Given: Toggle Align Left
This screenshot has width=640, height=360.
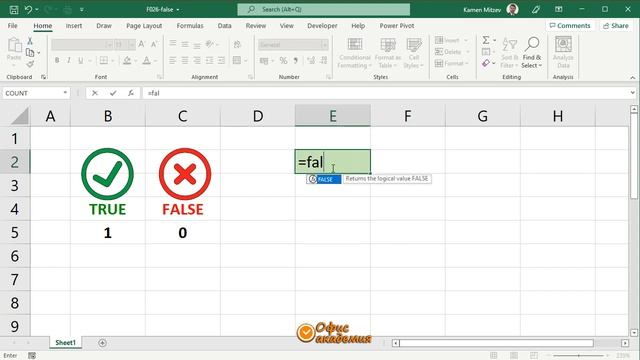Looking at the screenshot, I should (x=173, y=60).
